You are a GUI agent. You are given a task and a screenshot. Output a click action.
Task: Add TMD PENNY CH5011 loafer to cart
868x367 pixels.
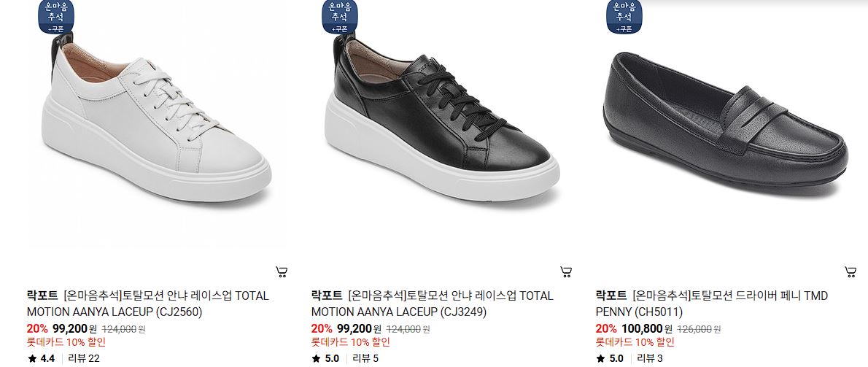[850, 272]
